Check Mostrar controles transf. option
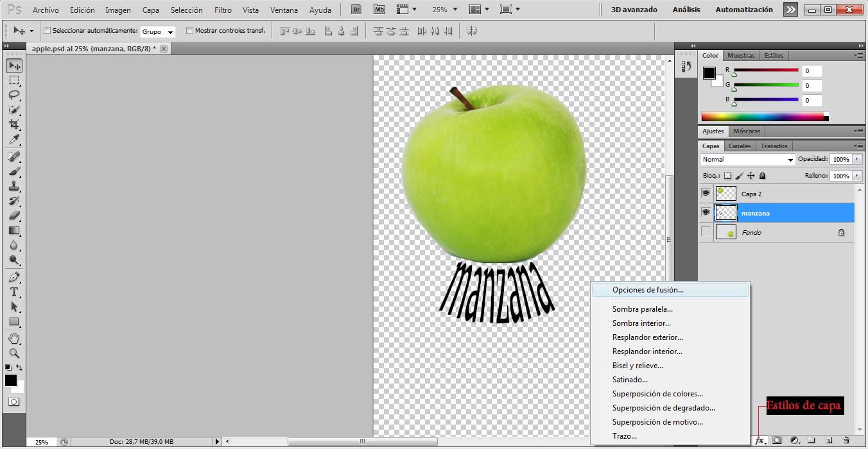The width and height of the screenshot is (868, 449). pos(189,30)
